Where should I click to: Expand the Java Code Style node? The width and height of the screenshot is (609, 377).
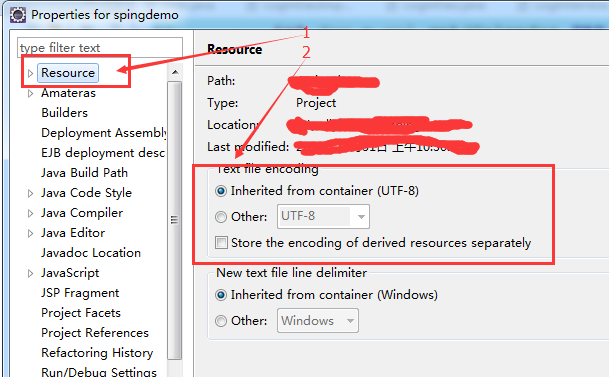30,193
